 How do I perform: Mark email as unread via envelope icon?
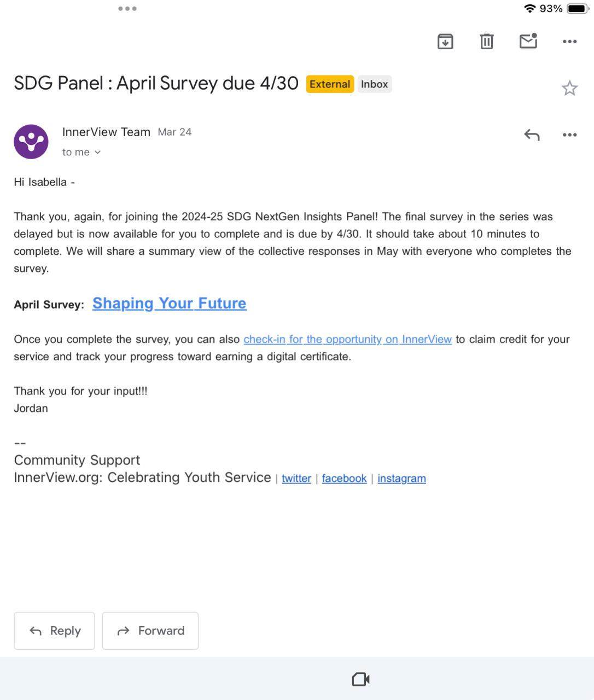tap(528, 41)
